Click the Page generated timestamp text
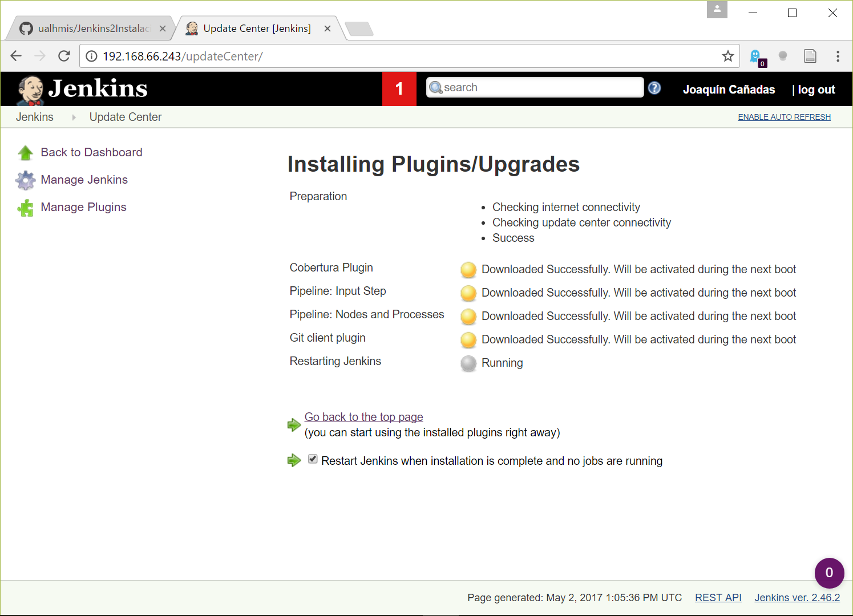The height and width of the screenshot is (616, 853). point(575,598)
